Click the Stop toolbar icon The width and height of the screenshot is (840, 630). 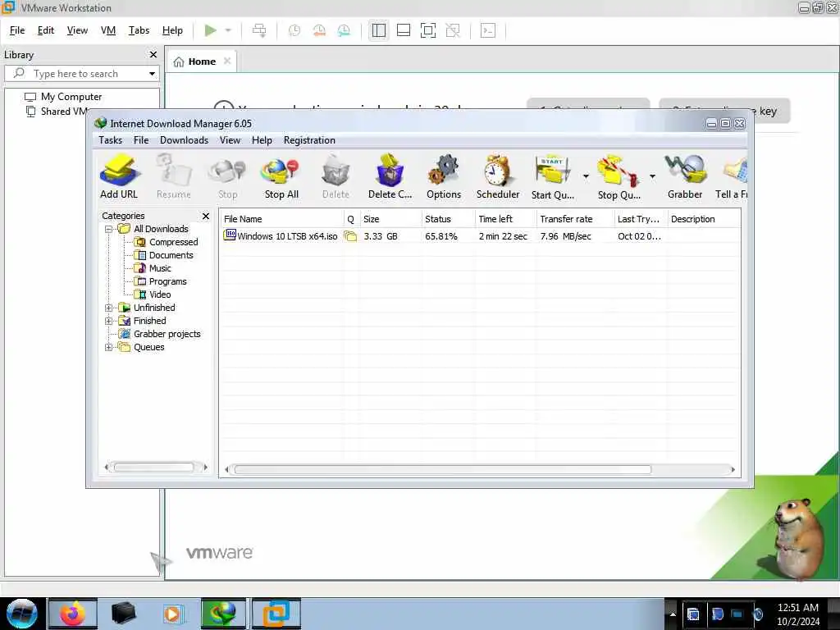pyautogui.click(x=228, y=177)
